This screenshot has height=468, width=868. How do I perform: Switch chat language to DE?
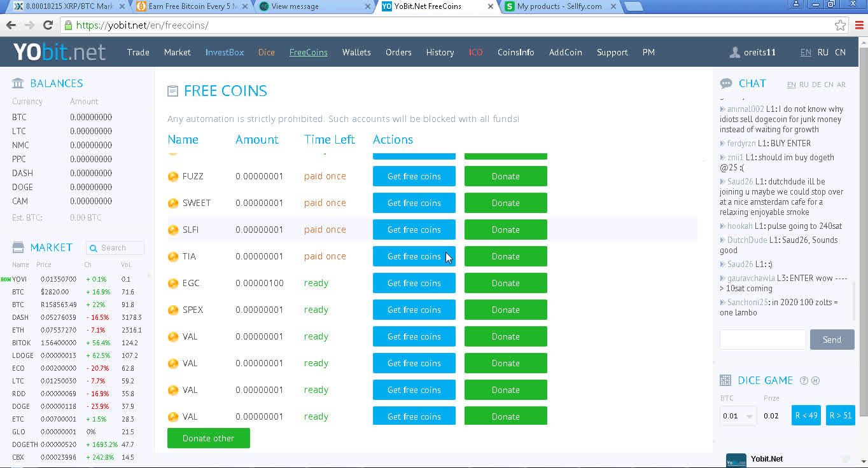(816, 85)
